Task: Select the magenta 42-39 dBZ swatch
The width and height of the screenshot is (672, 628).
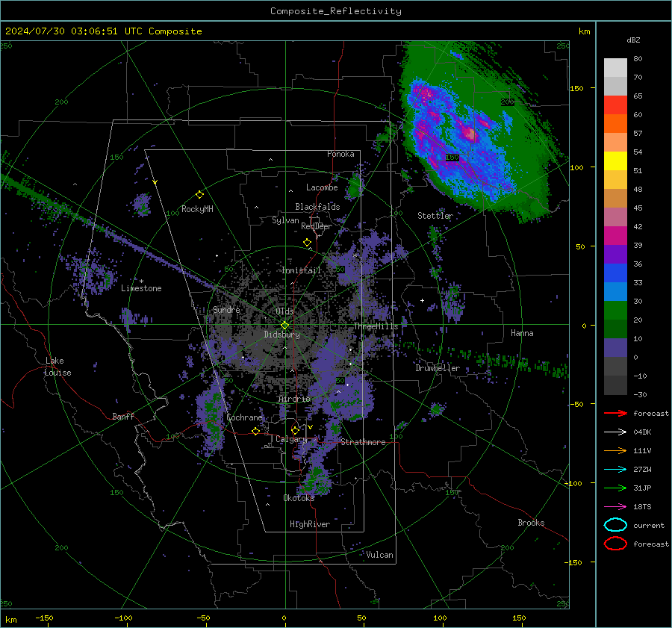Action: 615,236
